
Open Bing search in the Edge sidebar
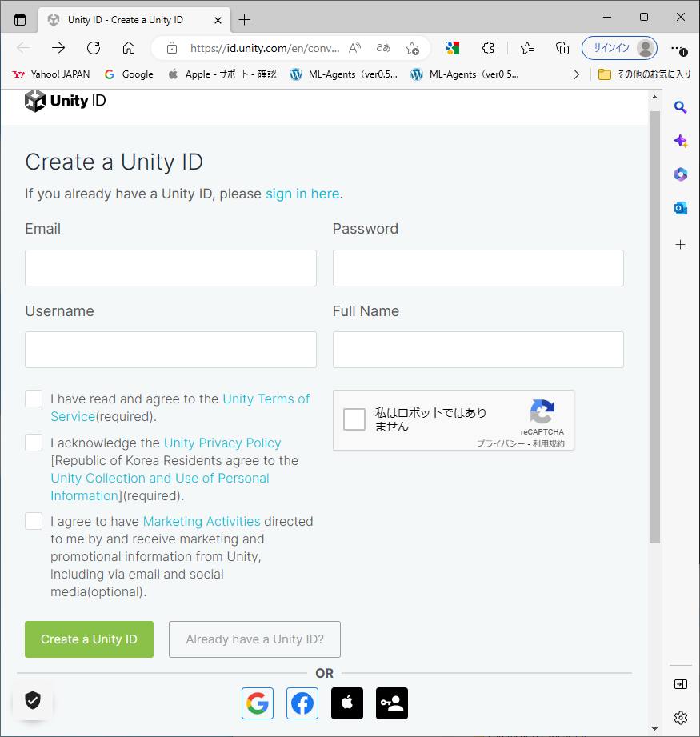click(681, 106)
